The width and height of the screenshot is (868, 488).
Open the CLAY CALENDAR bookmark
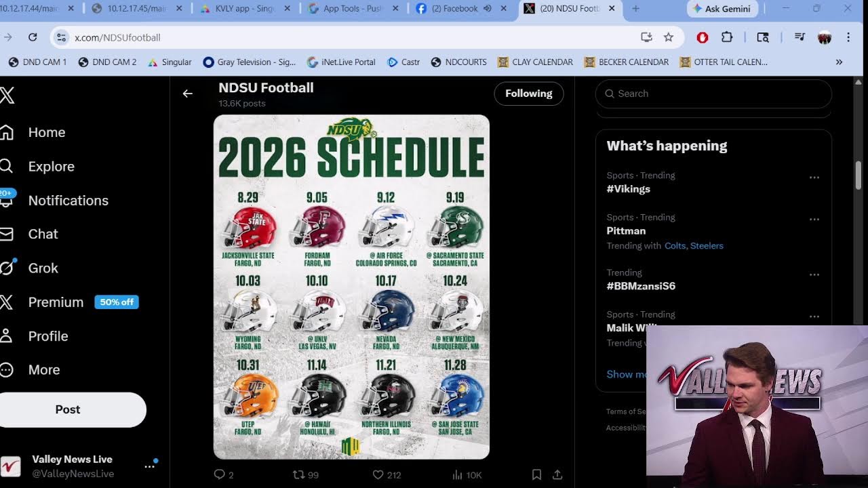pos(535,62)
